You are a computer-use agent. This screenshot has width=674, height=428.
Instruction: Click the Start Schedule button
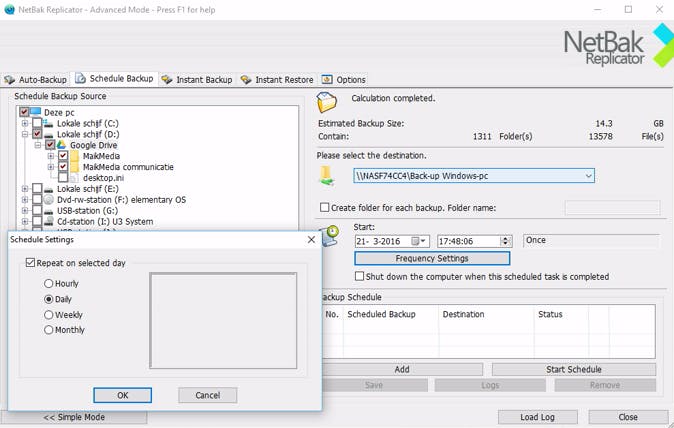tap(574, 369)
